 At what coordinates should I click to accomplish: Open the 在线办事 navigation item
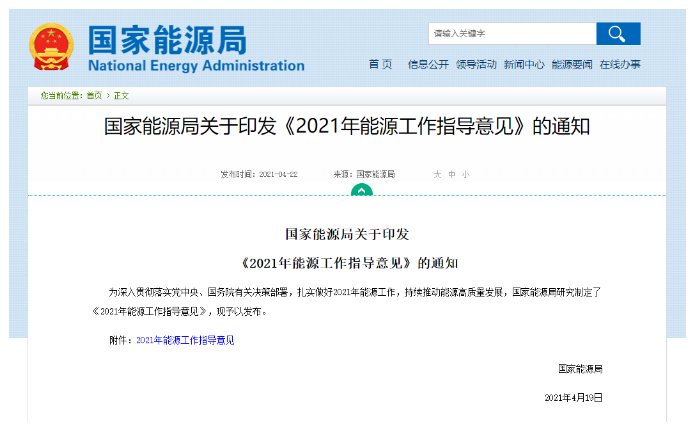pos(620,65)
